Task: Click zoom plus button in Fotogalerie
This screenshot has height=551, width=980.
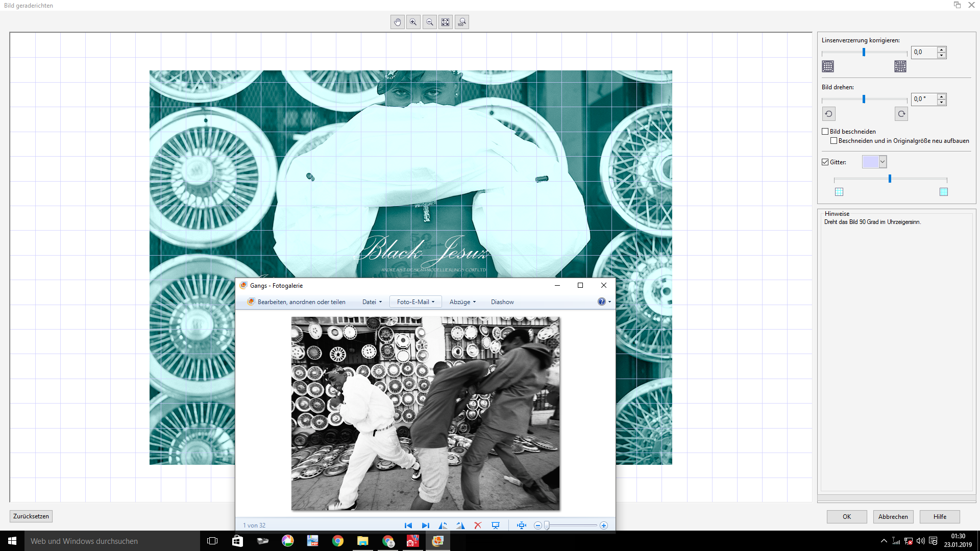Action: [604, 525]
